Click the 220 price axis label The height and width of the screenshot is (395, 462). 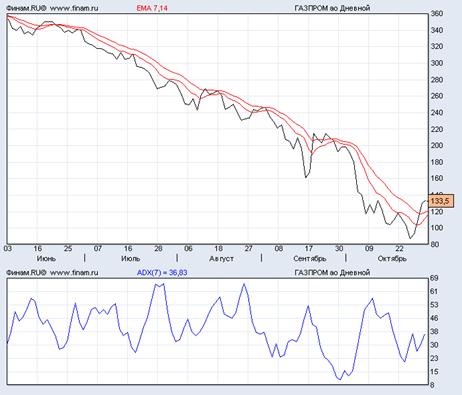(x=437, y=129)
